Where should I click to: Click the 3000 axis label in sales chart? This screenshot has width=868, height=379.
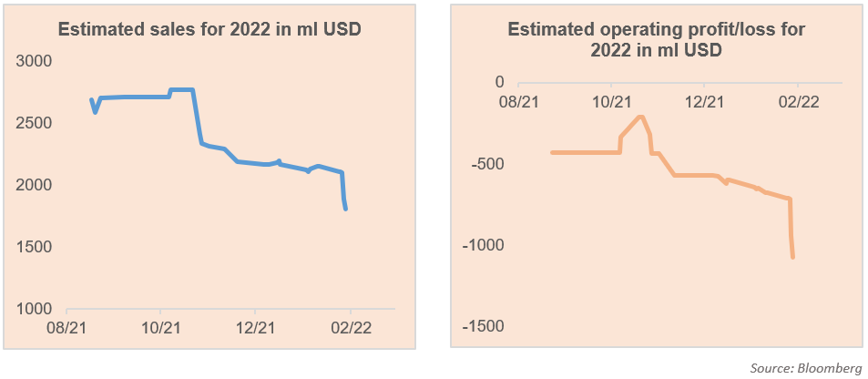[35, 61]
